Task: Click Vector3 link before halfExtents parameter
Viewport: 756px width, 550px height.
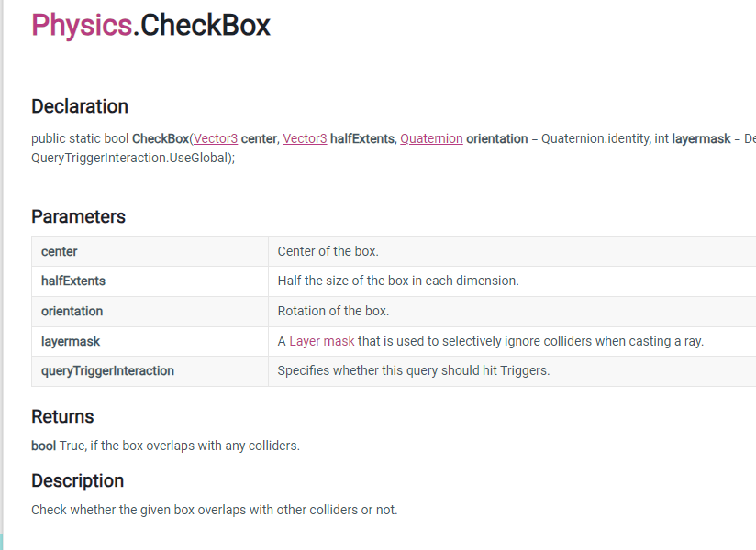Action: [x=305, y=138]
